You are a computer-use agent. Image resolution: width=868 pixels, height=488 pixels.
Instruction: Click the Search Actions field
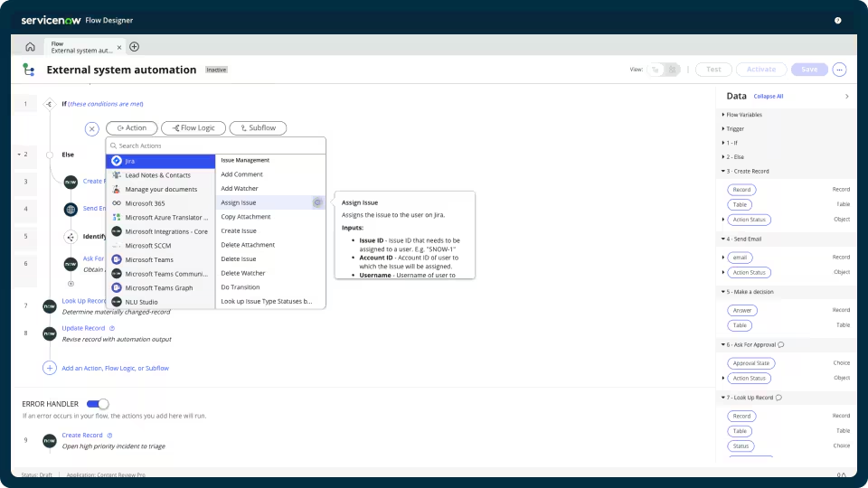(216, 146)
